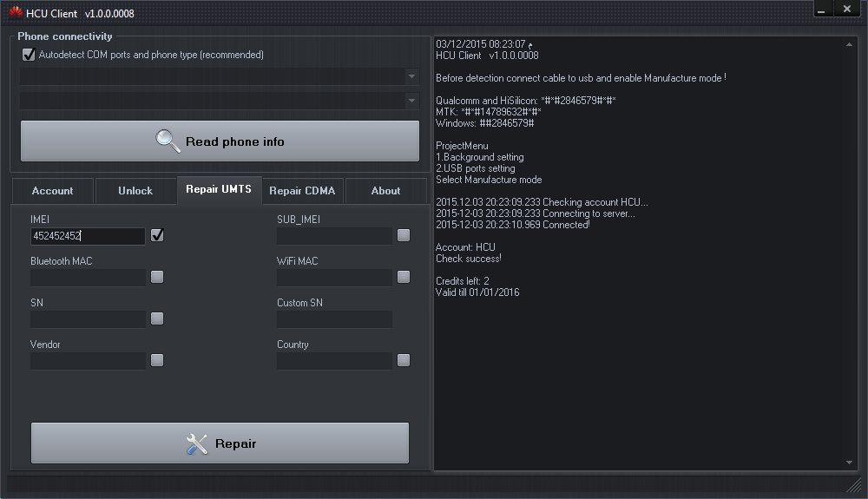Enable the Bluetooth MAC checkbox
This screenshot has height=499, width=868.
[157, 277]
